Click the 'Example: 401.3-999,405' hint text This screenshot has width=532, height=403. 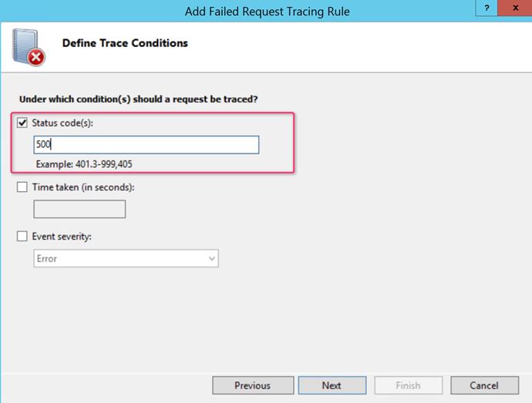pos(87,164)
